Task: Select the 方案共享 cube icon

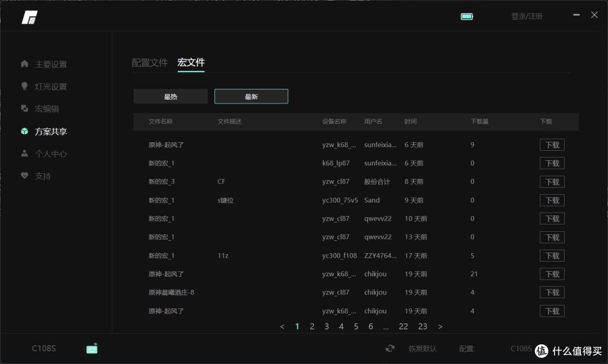Action: pos(24,132)
